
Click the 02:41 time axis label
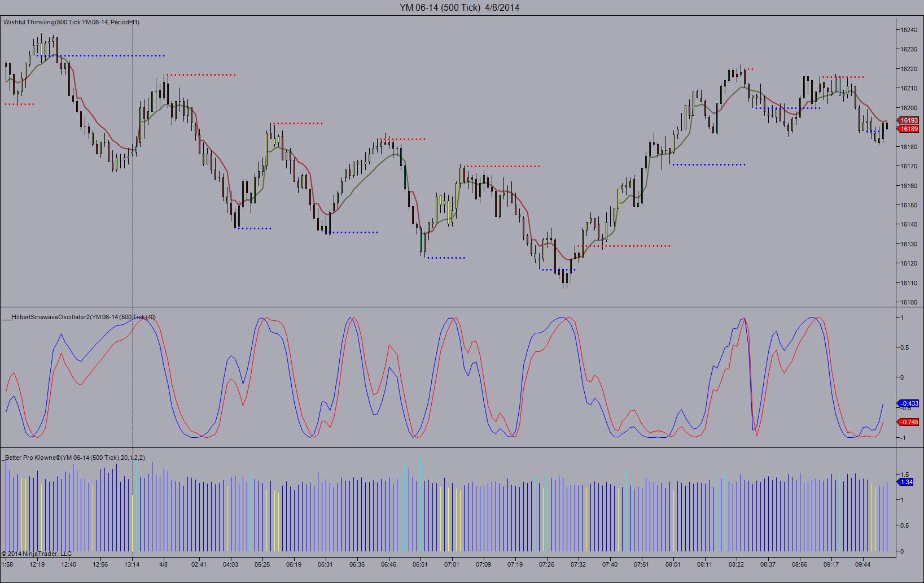click(199, 564)
